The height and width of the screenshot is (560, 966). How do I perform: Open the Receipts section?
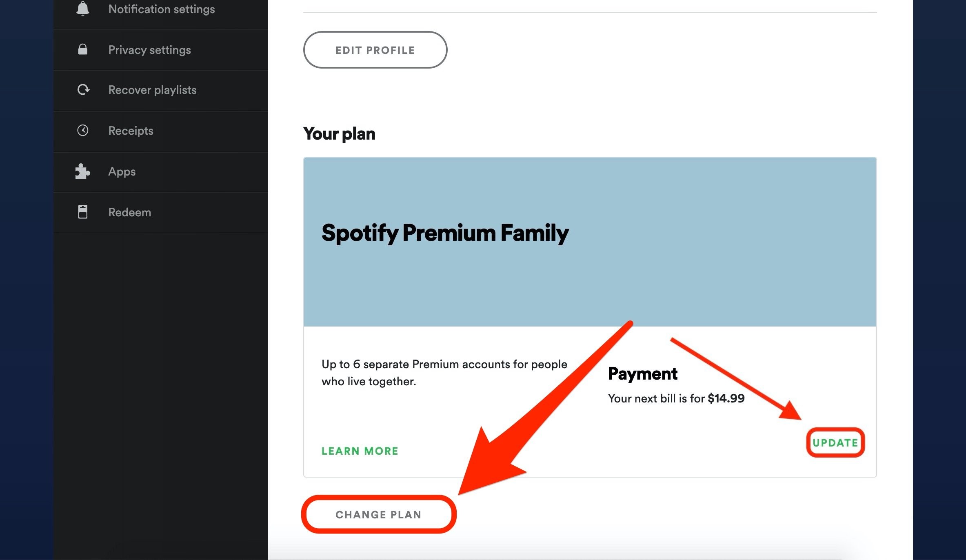pos(131,130)
